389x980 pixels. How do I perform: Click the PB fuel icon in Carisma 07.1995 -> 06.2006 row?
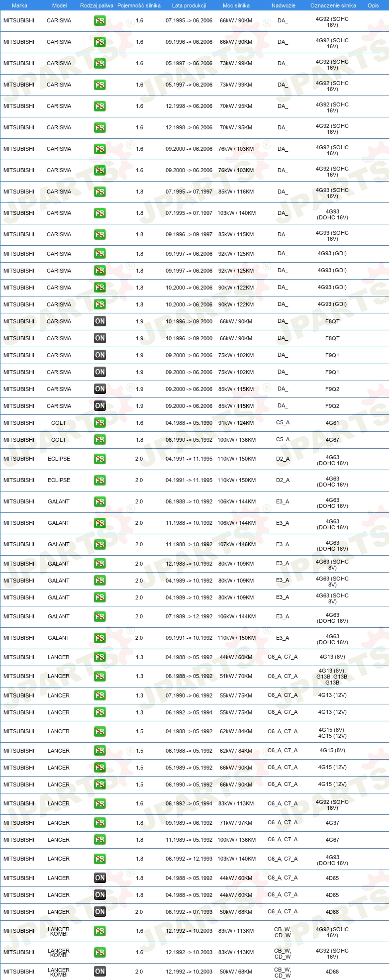pos(100,21)
